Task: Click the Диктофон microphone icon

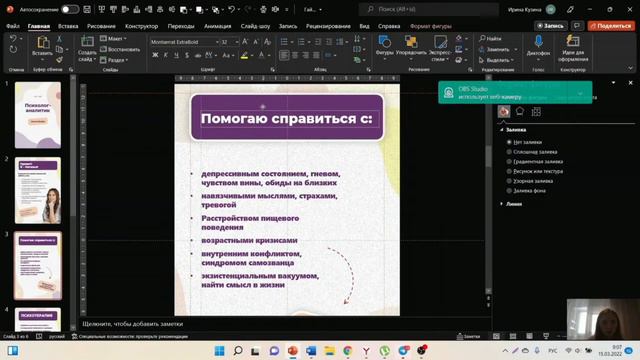Action: coord(538,42)
